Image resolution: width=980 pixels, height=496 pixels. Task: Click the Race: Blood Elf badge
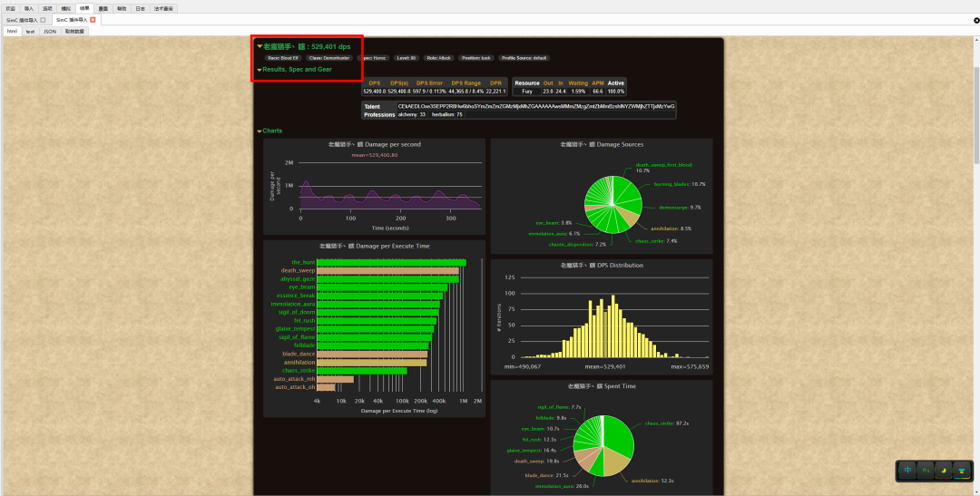283,58
